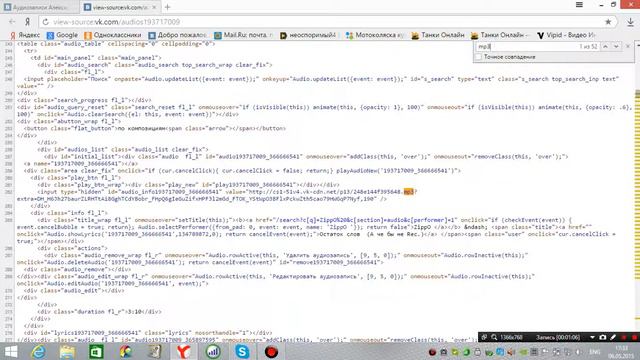
Task: Select the recorder pencil draw tool
Action: point(613,337)
